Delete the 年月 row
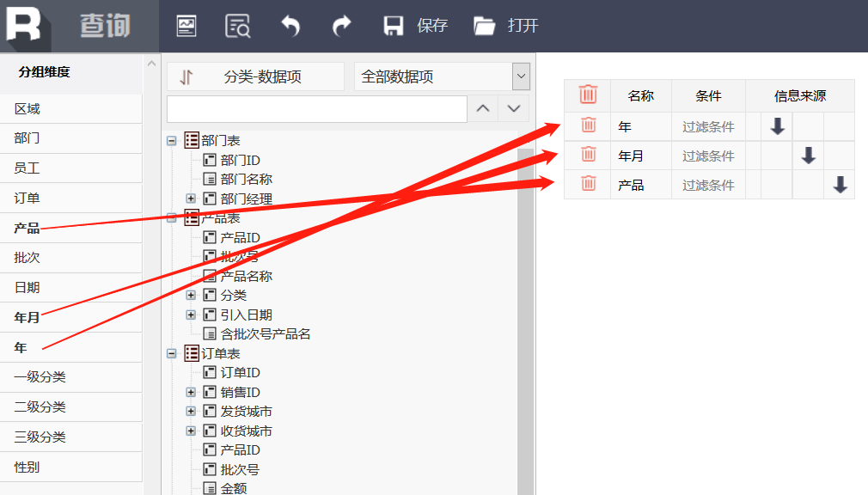Image resolution: width=868 pixels, height=495 pixels. pyautogui.click(x=589, y=154)
